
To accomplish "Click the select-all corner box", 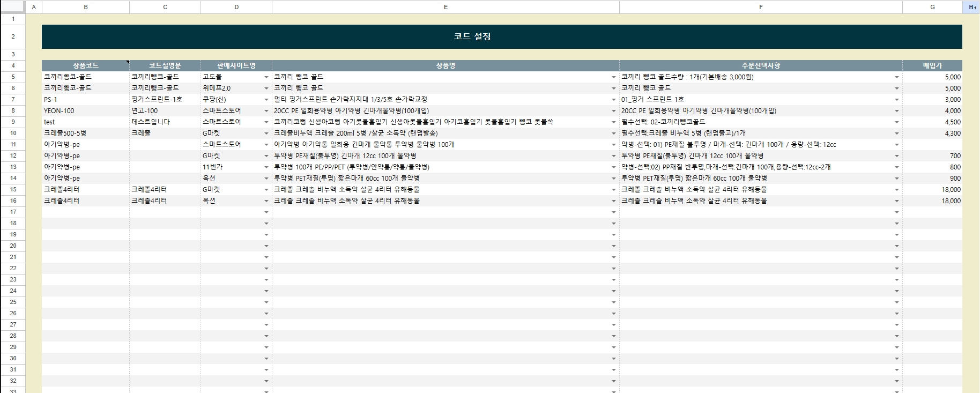I will tap(13, 7).
